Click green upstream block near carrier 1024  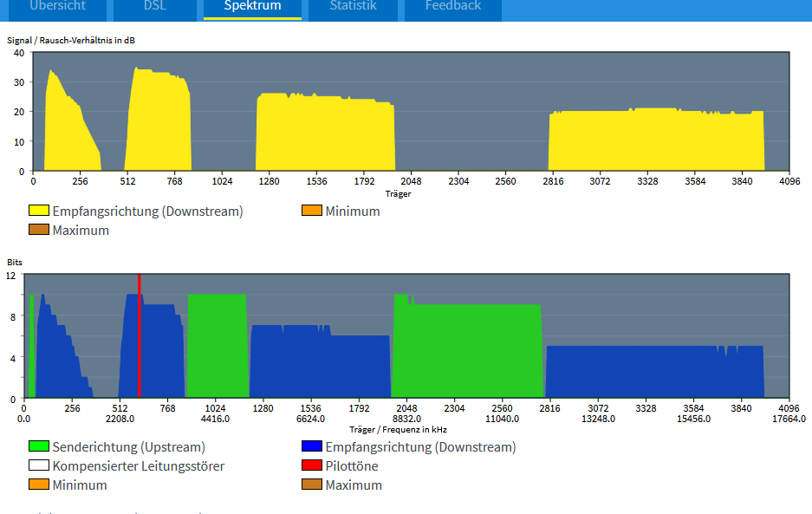pyautogui.click(x=217, y=346)
